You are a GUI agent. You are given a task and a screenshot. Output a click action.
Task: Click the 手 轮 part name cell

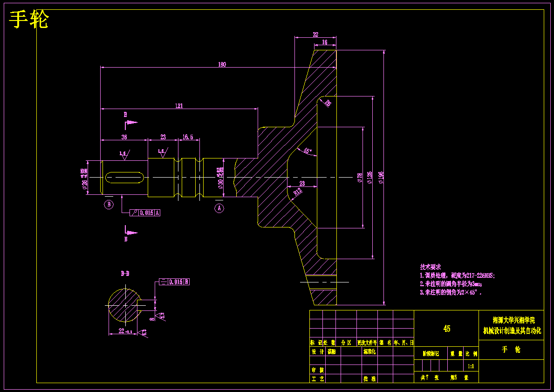(511, 350)
